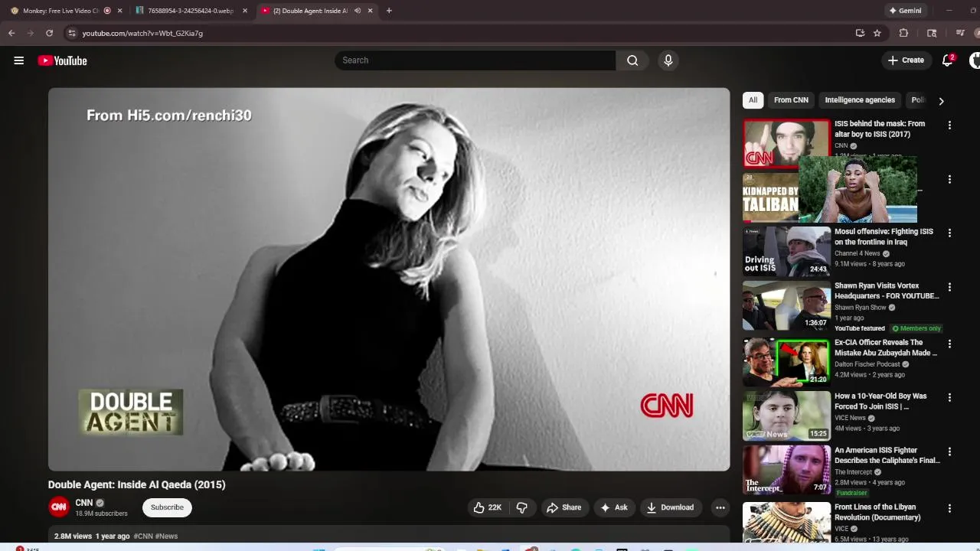
Task: Open the media controls toolbar icon
Action: coord(959,33)
